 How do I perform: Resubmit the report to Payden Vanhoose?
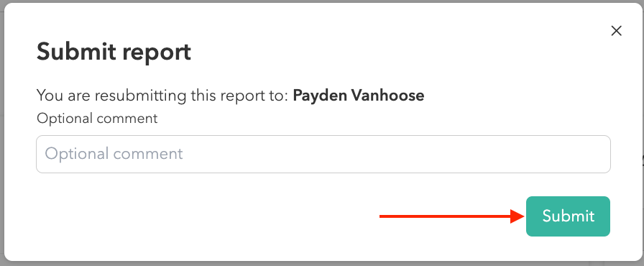[568, 216]
